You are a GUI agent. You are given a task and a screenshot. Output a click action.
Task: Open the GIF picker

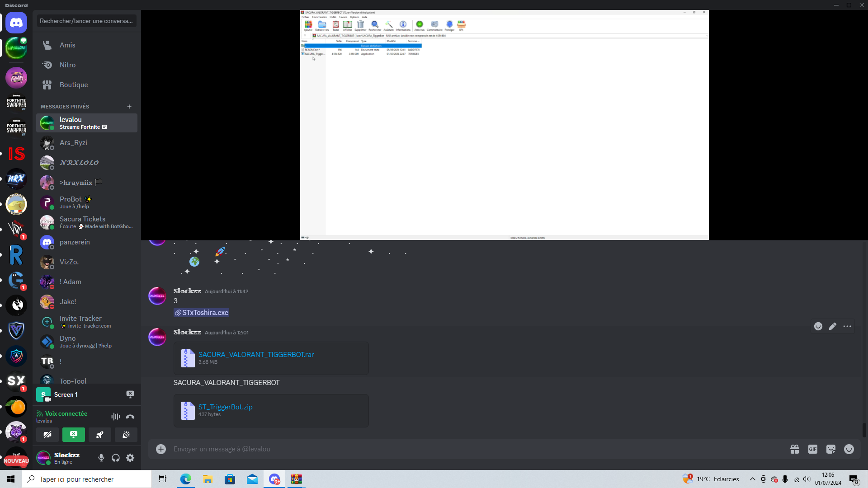coord(813,449)
